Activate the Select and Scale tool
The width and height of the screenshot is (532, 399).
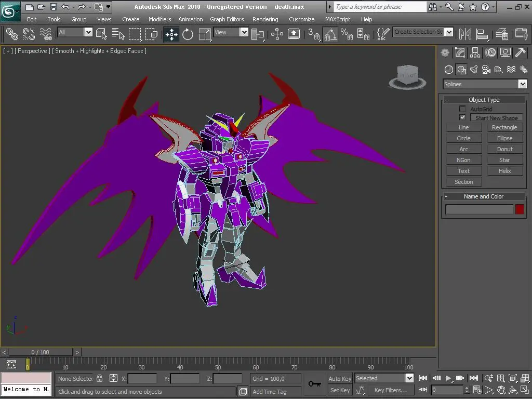pyautogui.click(x=205, y=34)
